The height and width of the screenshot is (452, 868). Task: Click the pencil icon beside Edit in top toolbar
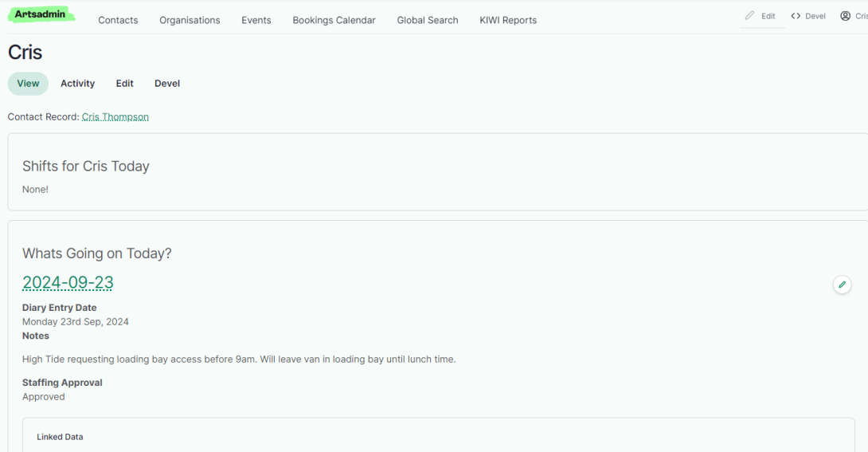coord(749,15)
